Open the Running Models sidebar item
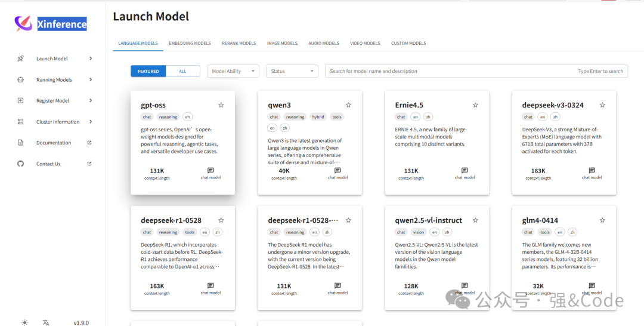This screenshot has height=326, width=644. pyautogui.click(x=54, y=80)
